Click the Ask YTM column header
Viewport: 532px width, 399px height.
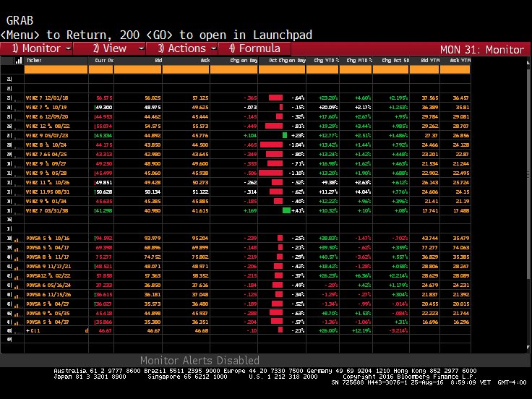pyautogui.click(x=460, y=61)
